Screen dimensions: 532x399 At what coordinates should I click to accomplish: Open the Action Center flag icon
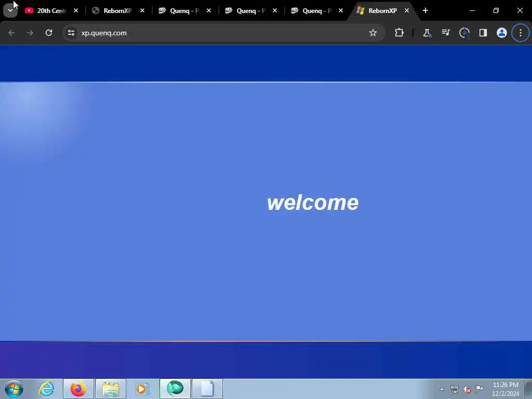tap(479, 389)
